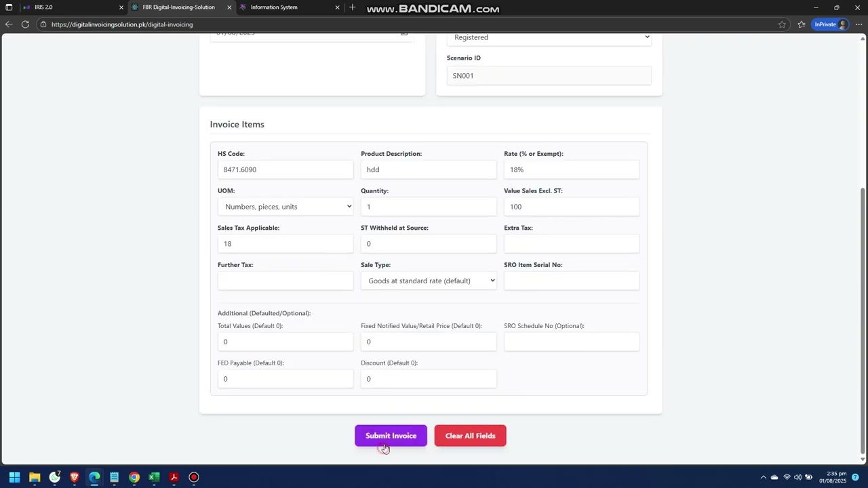The height and width of the screenshot is (488, 868).
Task: Reload the page with refresh icon
Action: coord(25,24)
